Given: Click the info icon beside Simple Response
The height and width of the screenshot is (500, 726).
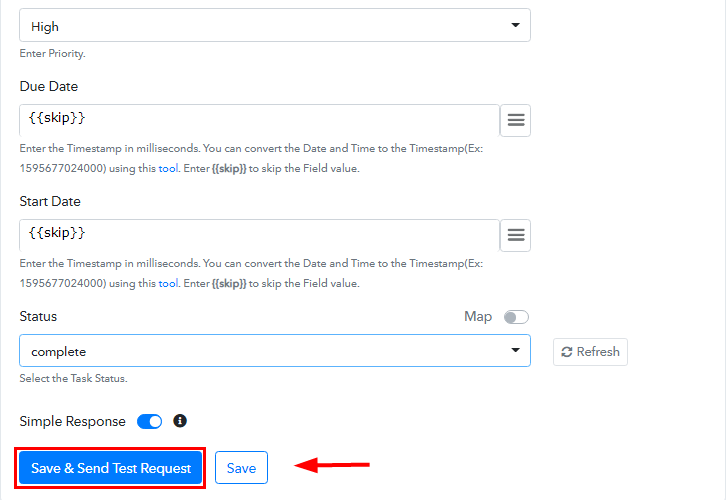Looking at the screenshot, I should point(180,421).
